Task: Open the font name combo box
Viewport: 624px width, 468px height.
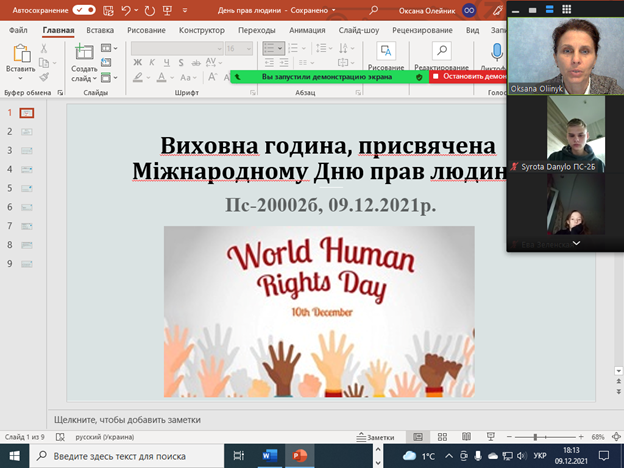Action: 175,48
